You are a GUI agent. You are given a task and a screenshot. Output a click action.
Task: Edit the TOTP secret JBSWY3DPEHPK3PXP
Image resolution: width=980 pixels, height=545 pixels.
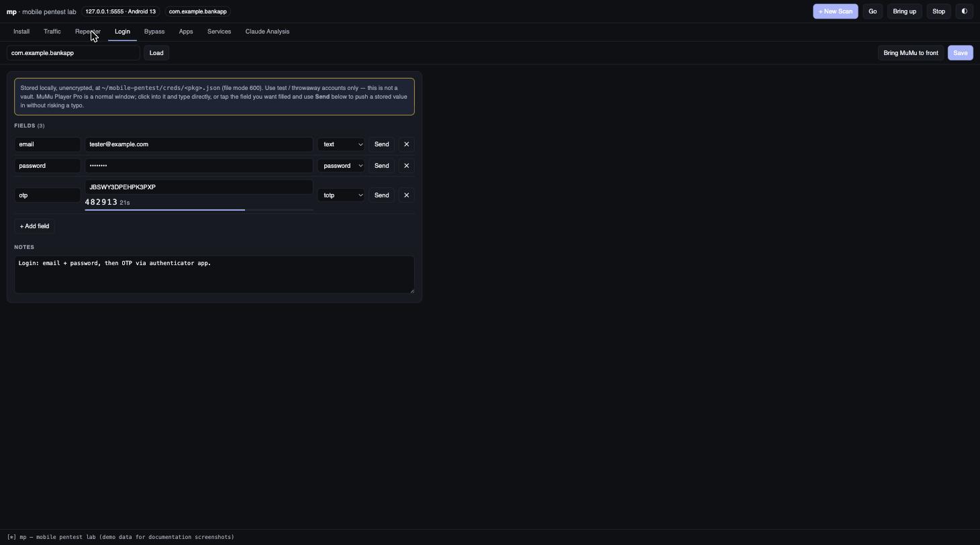pyautogui.click(x=199, y=187)
